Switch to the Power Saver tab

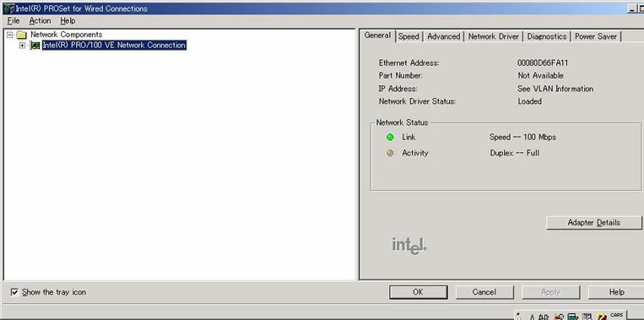pos(596,36)
